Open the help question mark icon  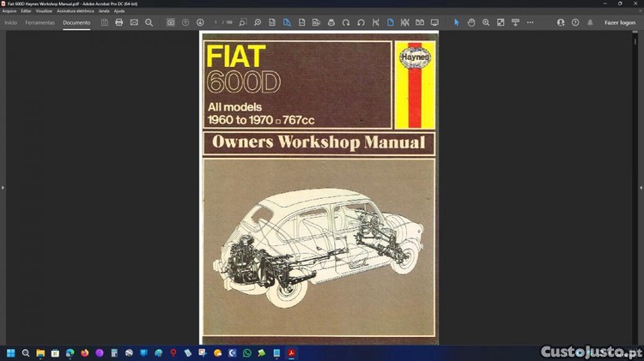575,22
